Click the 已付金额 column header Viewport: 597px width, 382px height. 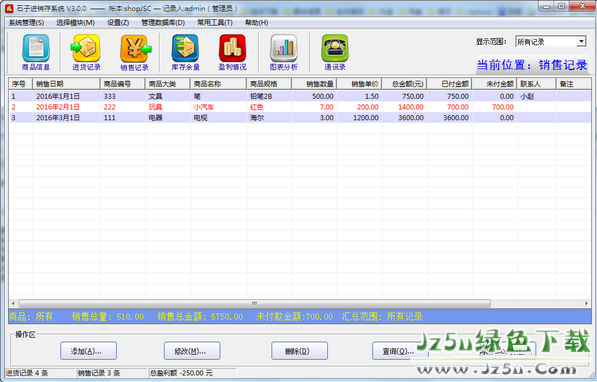pos(450,84)
